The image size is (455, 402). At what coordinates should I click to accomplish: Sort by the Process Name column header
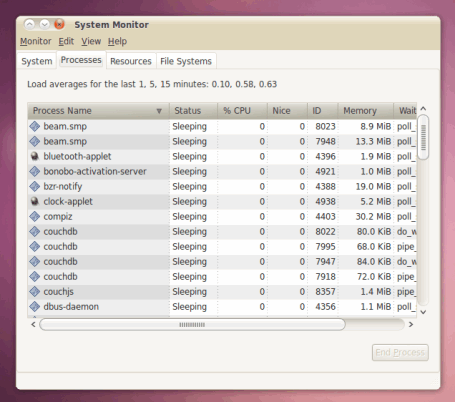point(98,111)
